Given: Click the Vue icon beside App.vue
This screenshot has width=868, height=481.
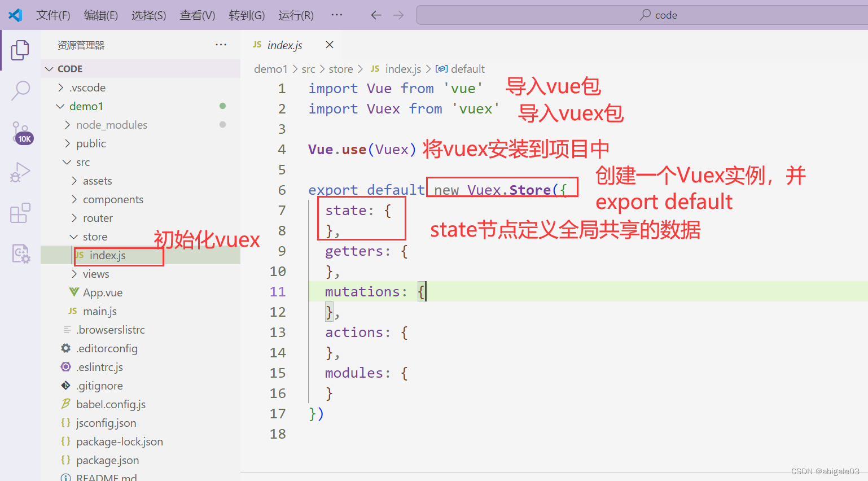Looking at the screenshot, I should point(74,292).
